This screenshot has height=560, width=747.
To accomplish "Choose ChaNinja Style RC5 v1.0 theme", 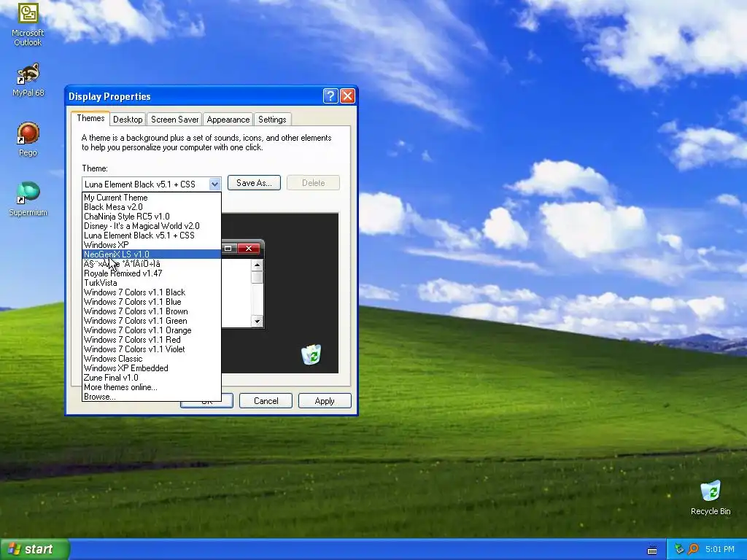I will pos(152,216).
